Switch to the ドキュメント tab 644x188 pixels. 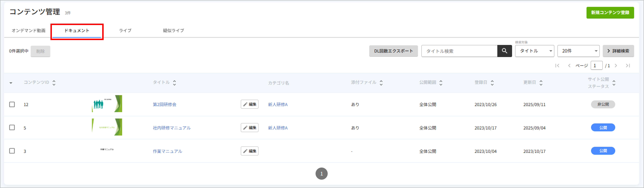[77, 31]
